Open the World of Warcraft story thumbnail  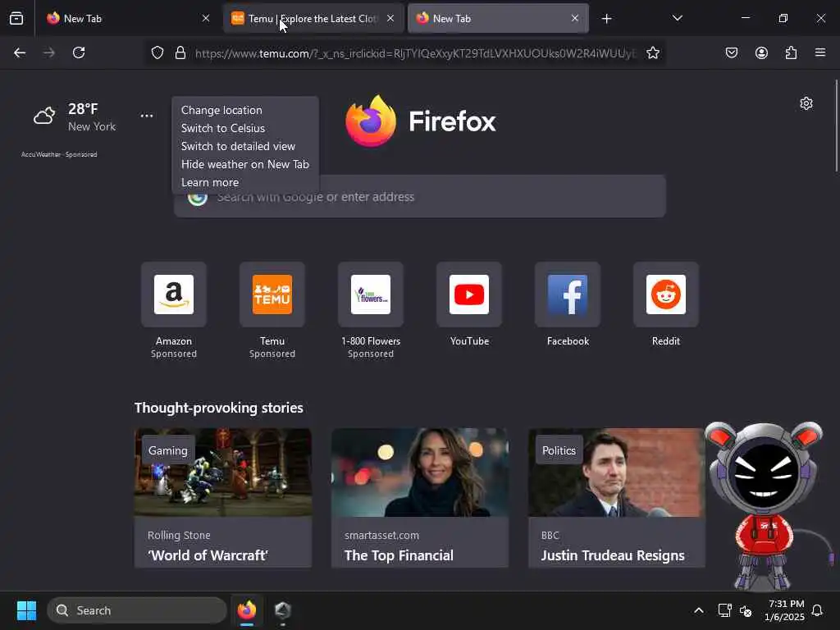tap(223, 472)
